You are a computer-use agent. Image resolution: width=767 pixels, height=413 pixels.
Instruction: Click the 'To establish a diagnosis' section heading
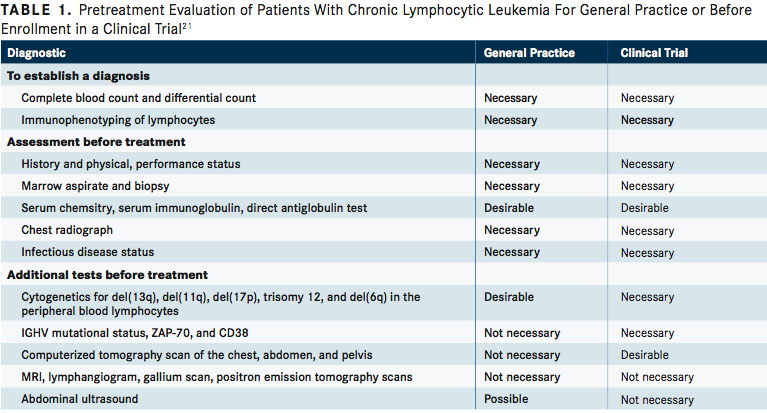pyautogui.click(x=78, y=76)
